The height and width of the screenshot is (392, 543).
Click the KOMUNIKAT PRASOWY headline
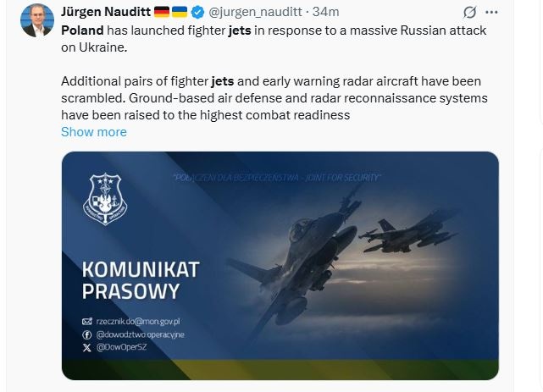point(140,280)
